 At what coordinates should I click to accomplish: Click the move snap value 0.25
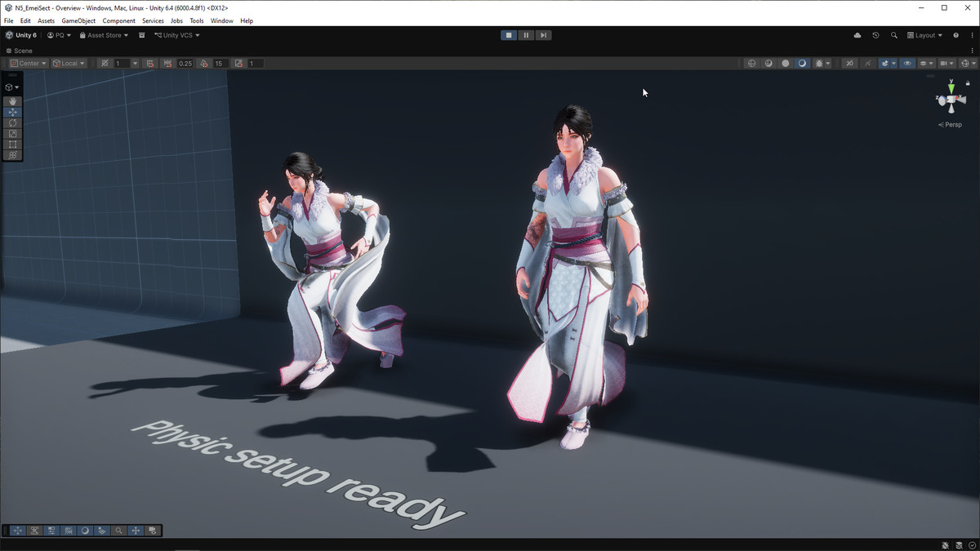(x=185, y=64)
